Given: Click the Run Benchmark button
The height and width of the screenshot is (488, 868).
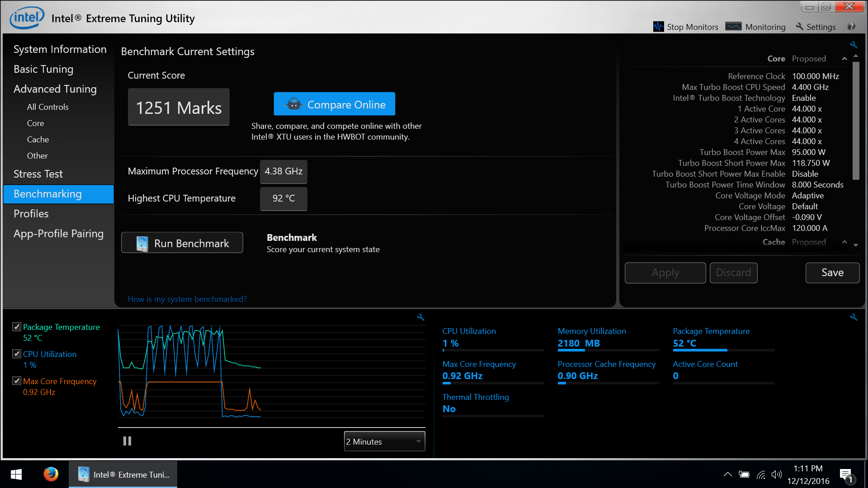Looking at the screenshot, I should [182, 243].
